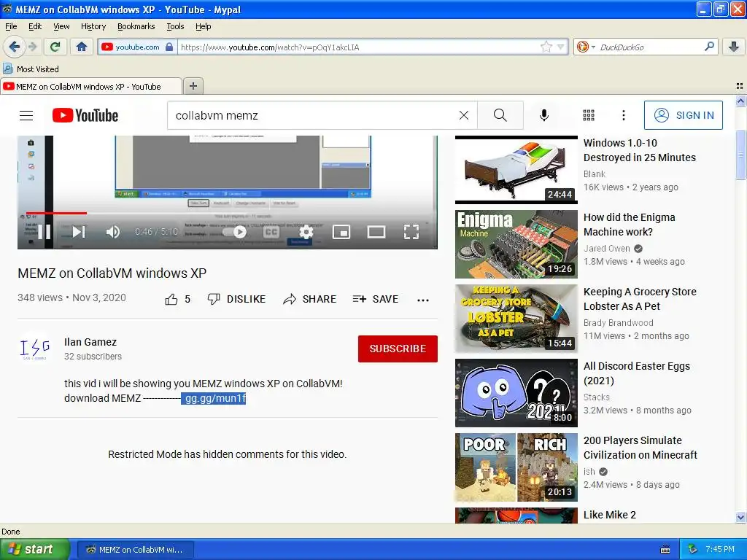Open the Ilan Gamez channel link
This screenshot has height=560, width=747.
coord(90,342)
